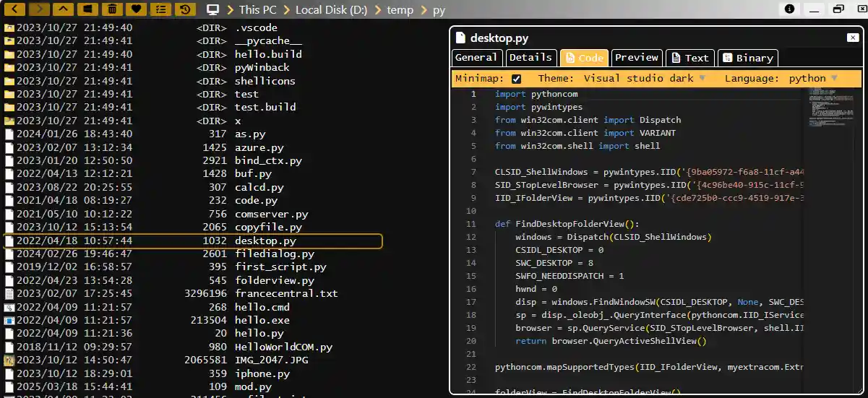Select the highlighted desktop.py row

[193, 241]
